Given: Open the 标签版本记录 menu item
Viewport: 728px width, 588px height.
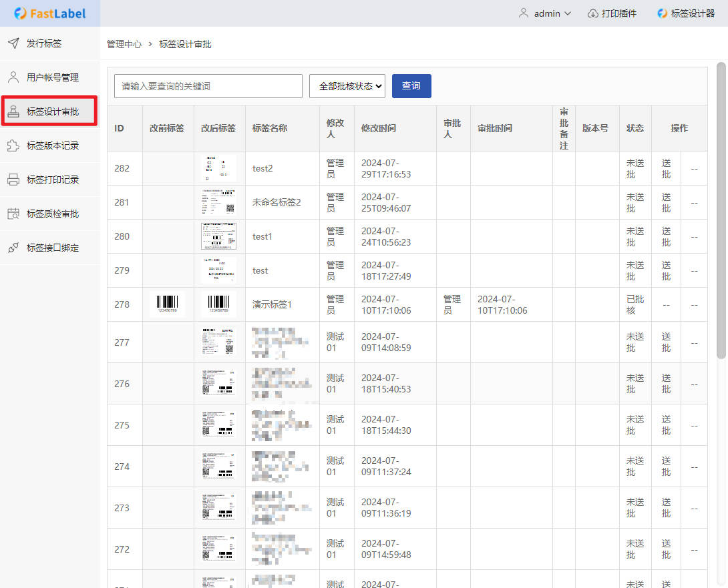Looking at the screenshot, I should coord(53,145).
